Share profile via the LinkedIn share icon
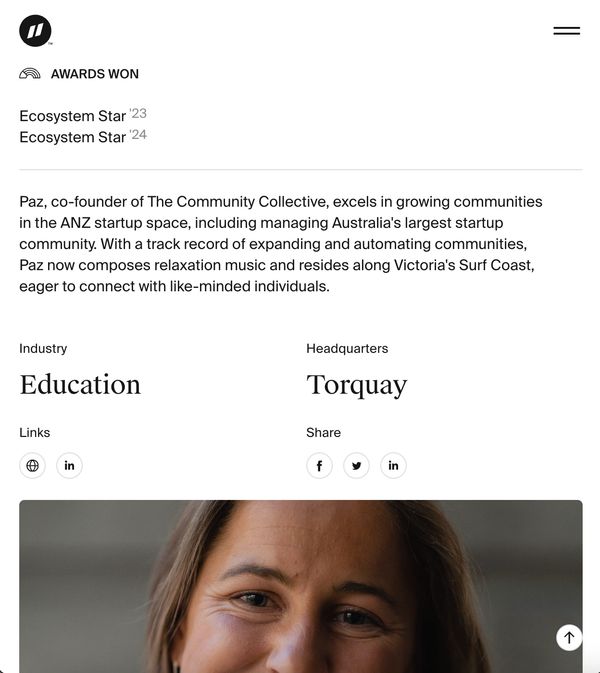600x673 pixels. click(x=393, y=465)
